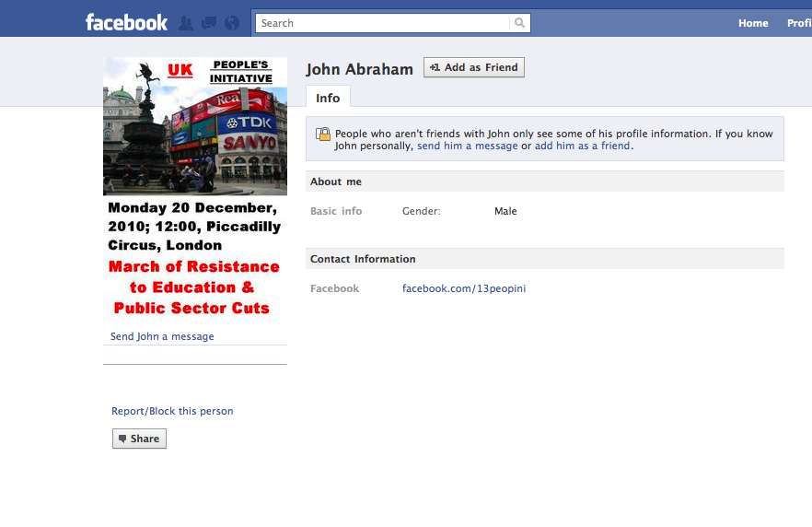Open the facebook.com/13peopini link

pos(463,288)
